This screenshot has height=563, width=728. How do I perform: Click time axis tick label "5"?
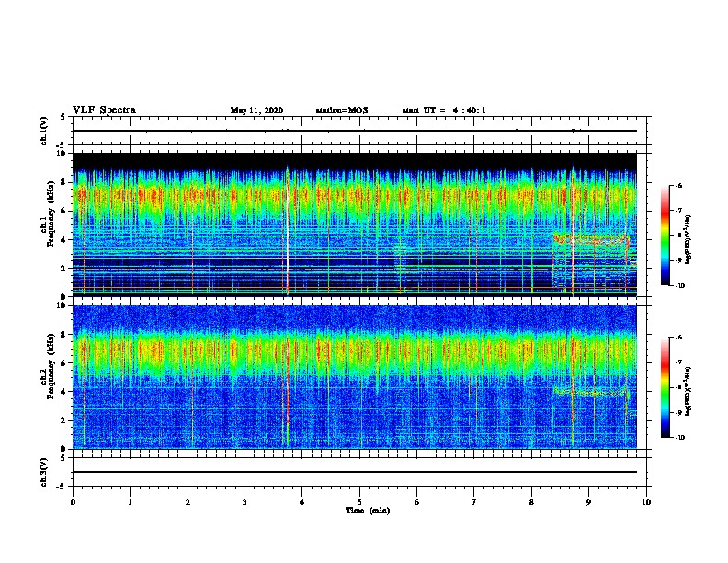359,502
